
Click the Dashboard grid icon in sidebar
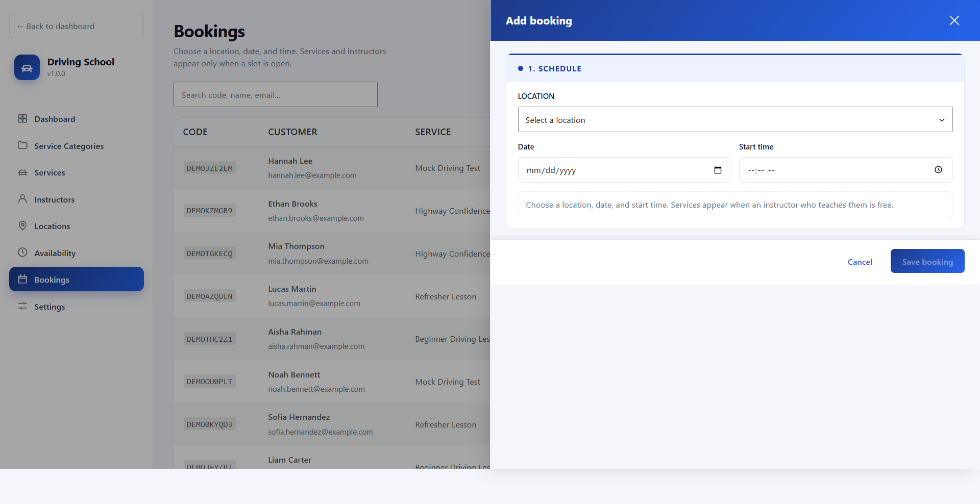click(22, 118)
